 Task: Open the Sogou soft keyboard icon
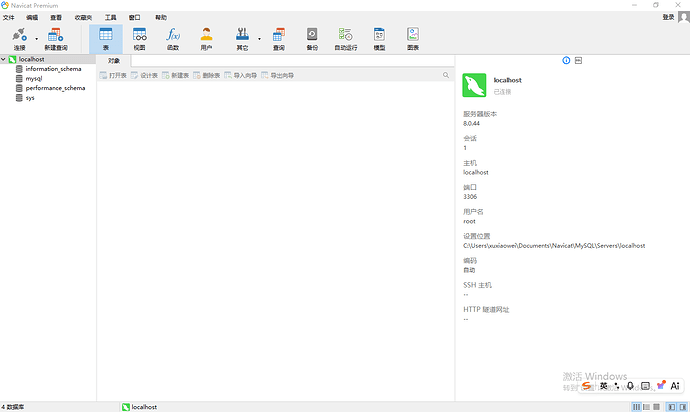(645, 386)
